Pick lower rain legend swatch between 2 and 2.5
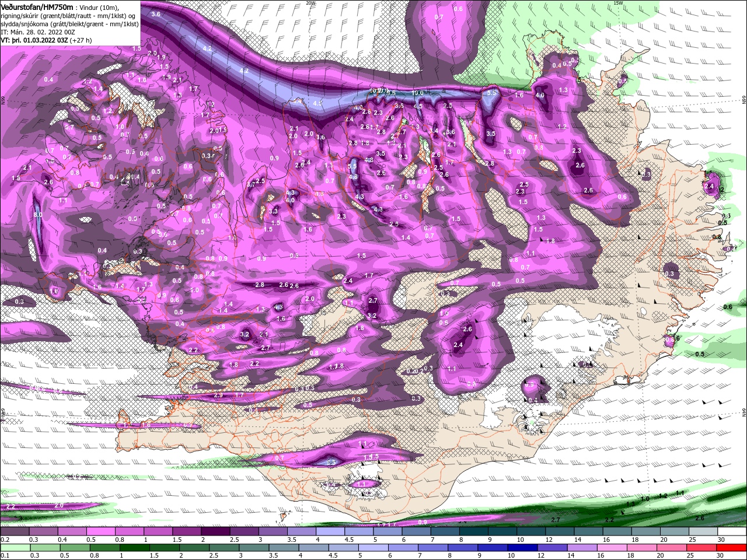 (194, 548)
